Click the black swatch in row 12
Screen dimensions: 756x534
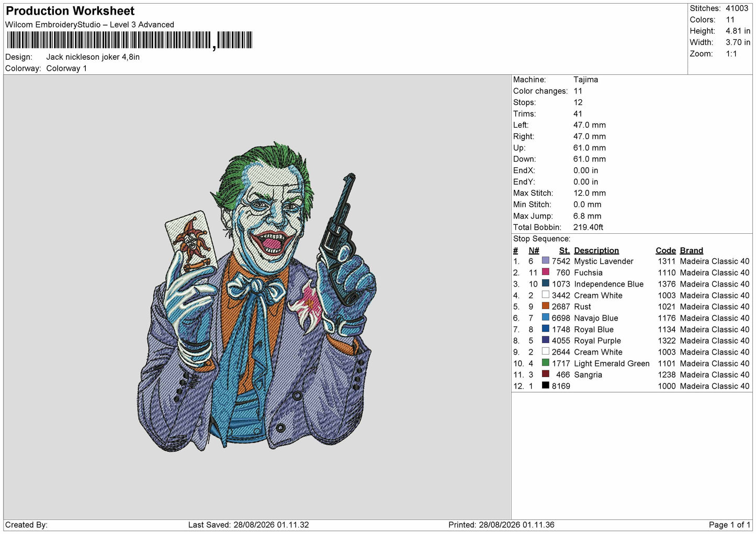point(546,385)
